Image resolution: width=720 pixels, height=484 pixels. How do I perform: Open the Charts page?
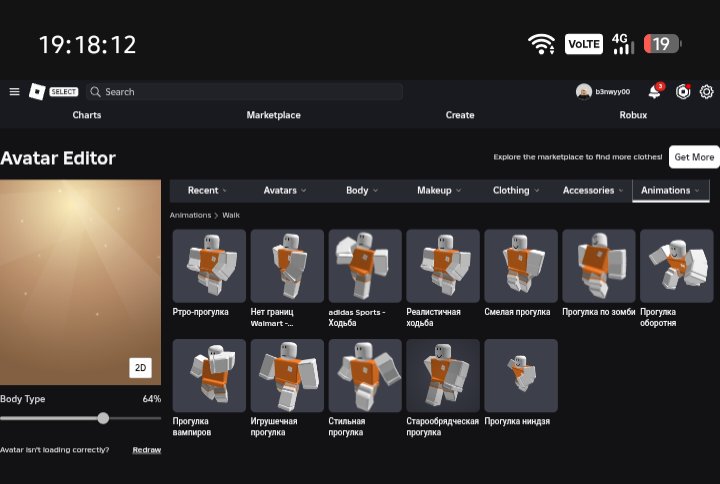[x=87, y=115]
